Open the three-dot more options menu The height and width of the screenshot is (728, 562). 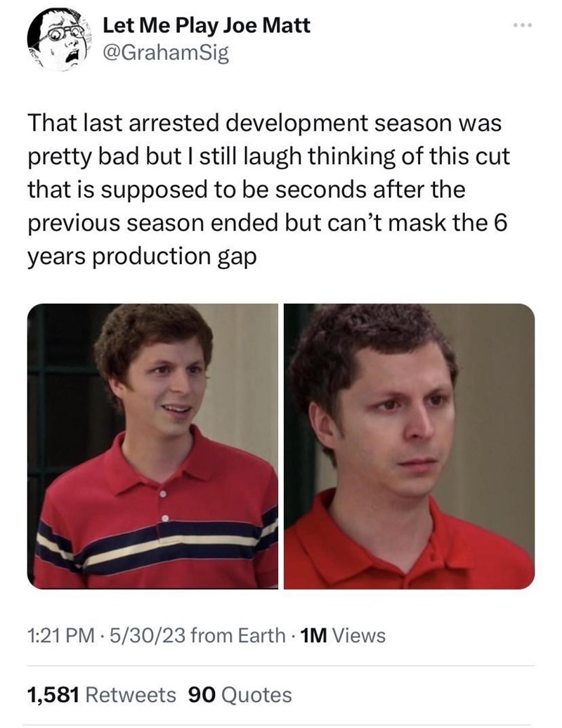[523, 25]
